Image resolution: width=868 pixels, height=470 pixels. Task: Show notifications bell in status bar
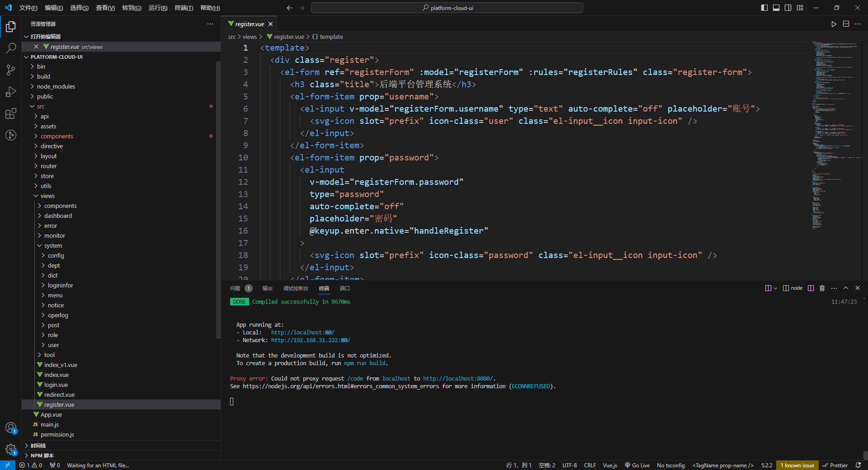858,465
